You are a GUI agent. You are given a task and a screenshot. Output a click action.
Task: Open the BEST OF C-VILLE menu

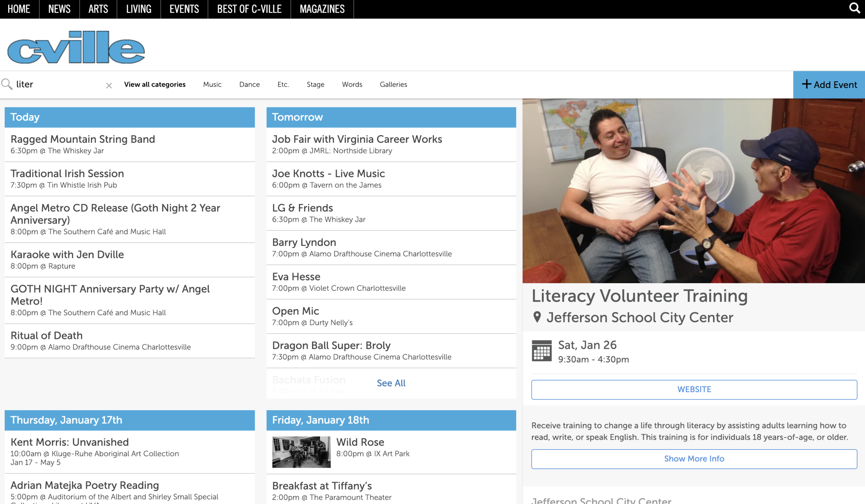[x=249, y=9]
